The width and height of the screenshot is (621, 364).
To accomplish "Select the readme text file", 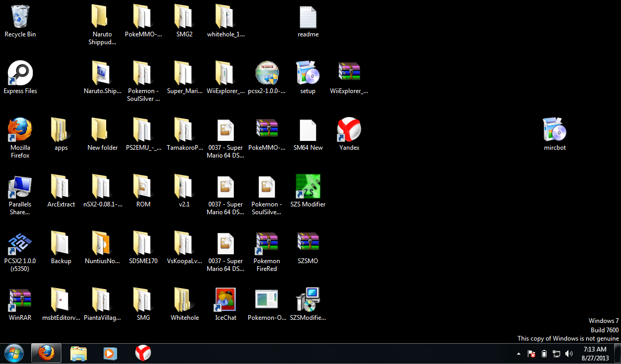I will (308, 17).
